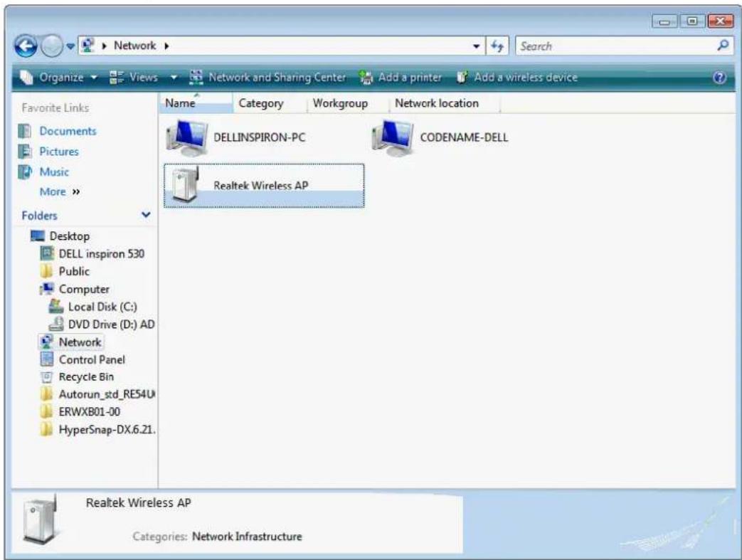Open the address bar history dropdown
742x560 pixels.
(476, 46)
